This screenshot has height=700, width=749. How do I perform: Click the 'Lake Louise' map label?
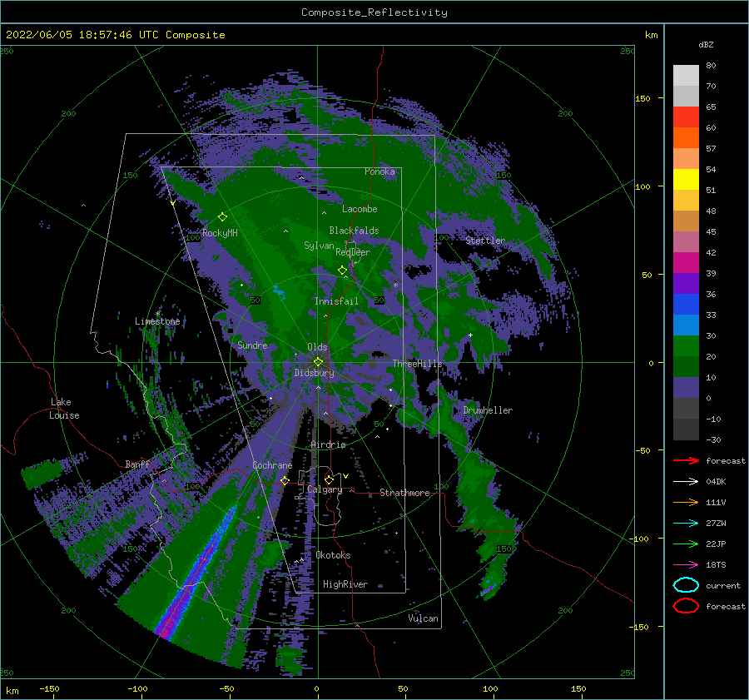click(x=64, y=409)
